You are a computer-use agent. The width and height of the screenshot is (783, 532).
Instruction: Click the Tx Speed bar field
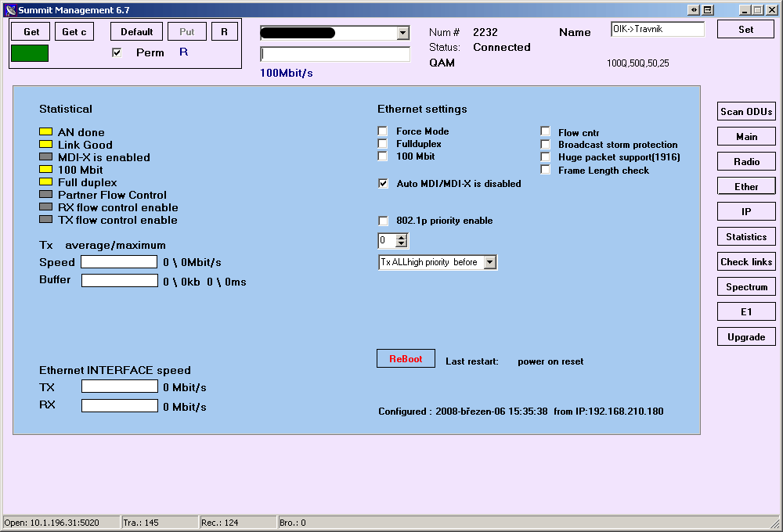(119, 262)
